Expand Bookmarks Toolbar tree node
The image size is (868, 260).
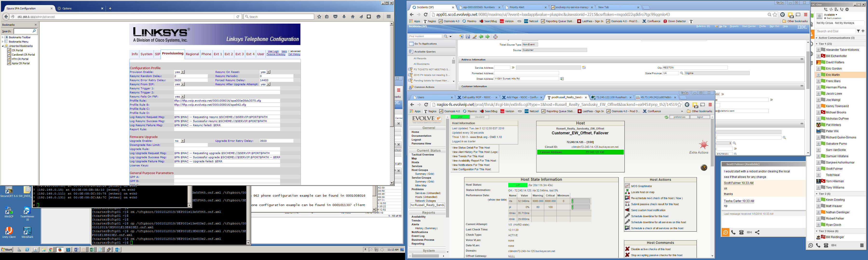coord(3,37)
